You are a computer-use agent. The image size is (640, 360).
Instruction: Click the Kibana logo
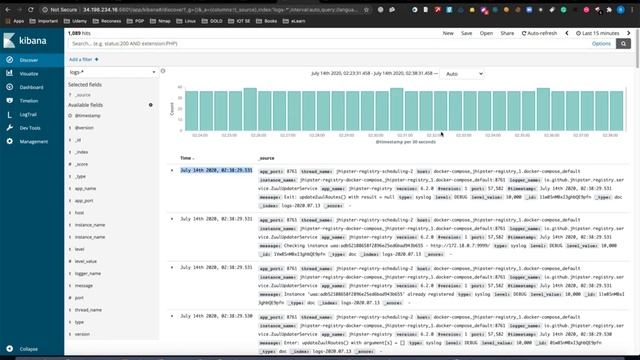25,40
